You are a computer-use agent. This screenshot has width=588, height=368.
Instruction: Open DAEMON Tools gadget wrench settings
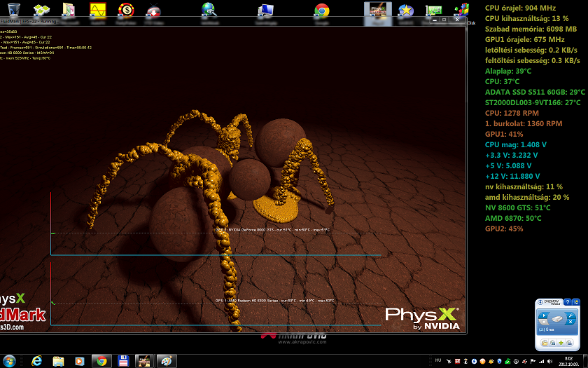(x=570, y=315)
